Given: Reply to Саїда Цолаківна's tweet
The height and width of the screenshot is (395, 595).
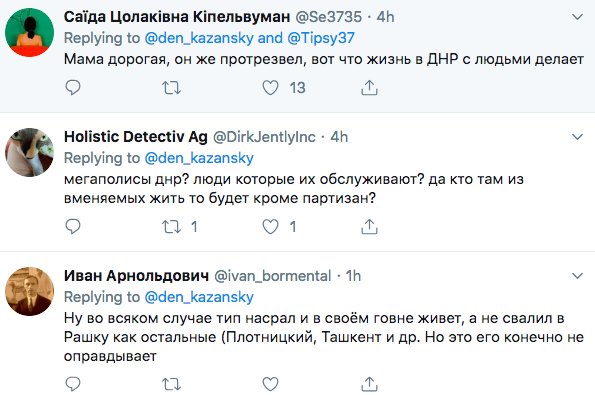Looking at the screenshot, I should [73, 87].
